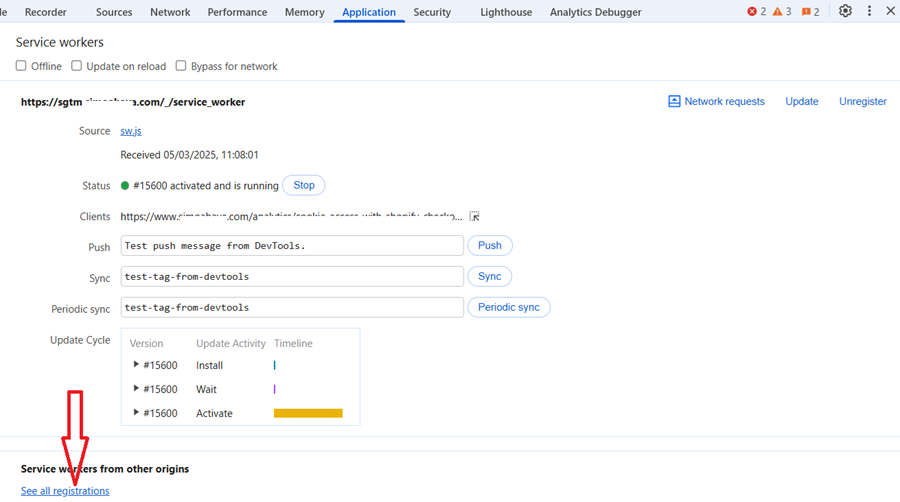
Task: Click the Update Activity column header
Action: (x=231, y=343)
